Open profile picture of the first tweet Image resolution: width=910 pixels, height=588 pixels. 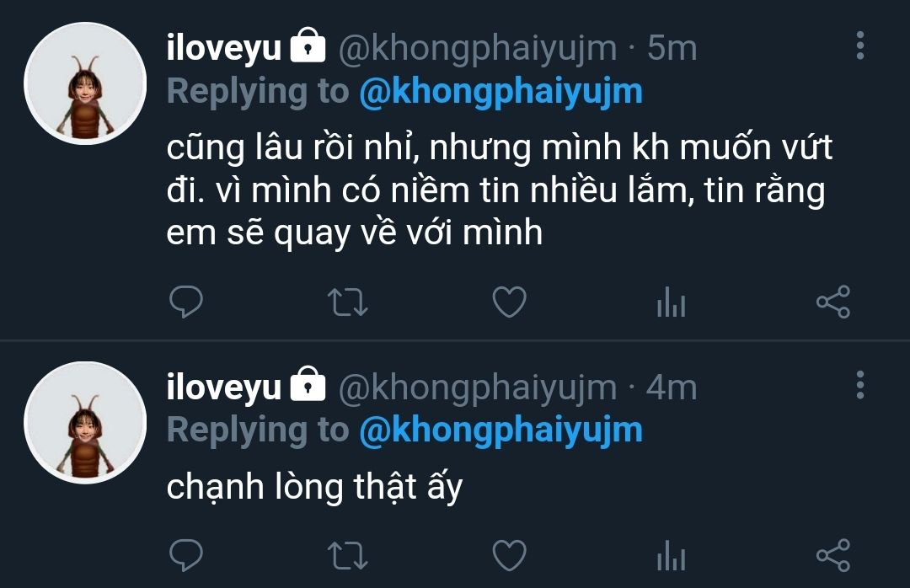(85, 83)
